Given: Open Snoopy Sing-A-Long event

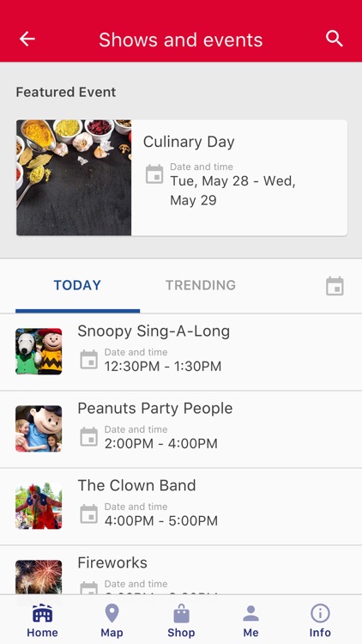Looking at the screenshot, I should pos(181,352).
